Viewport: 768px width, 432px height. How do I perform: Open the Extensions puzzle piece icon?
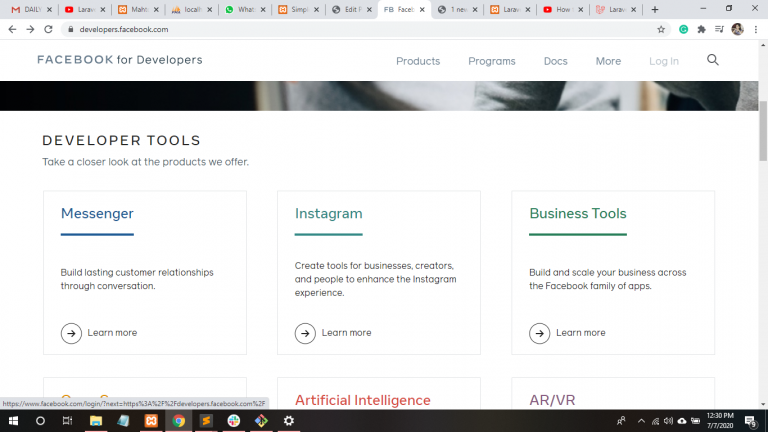tap(701, 29)
